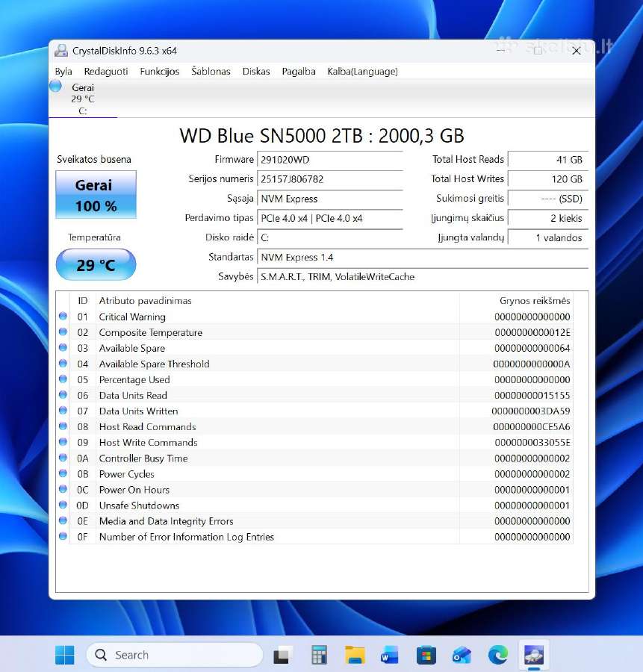
Task: Click the Standartas field NVM Express 1.4
Action: point(423,257)
